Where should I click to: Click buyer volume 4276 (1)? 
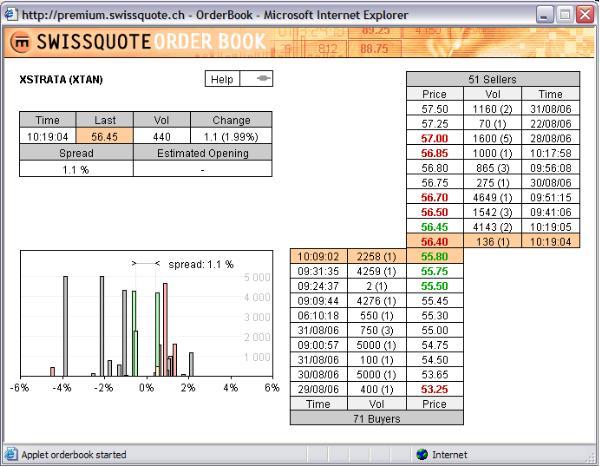coord(377,300)
